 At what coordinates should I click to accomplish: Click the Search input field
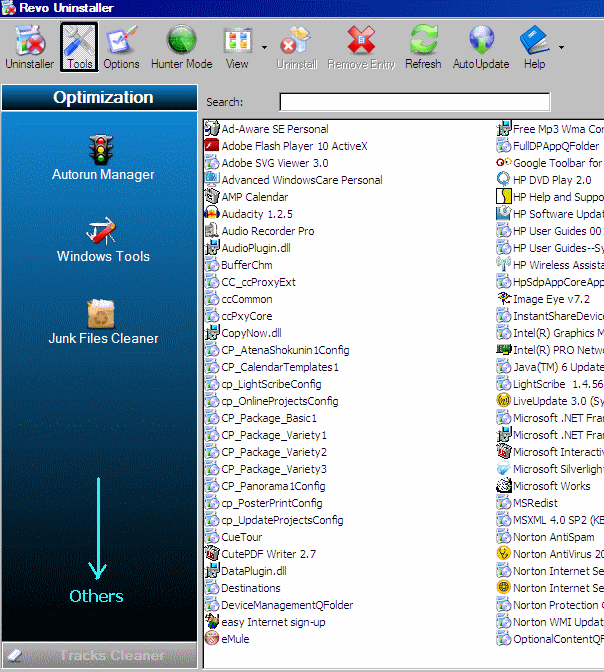[415, 102]
